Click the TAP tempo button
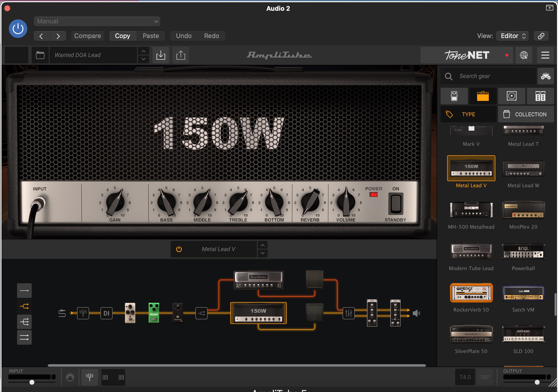Screen dimensions: 558x392 pyautogui.click(x=485, y=377)
